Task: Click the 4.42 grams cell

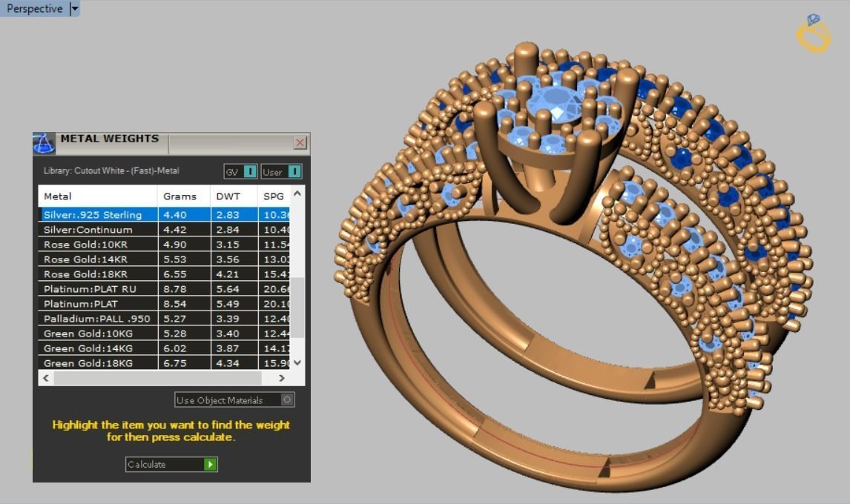Action: click(184, 230)
